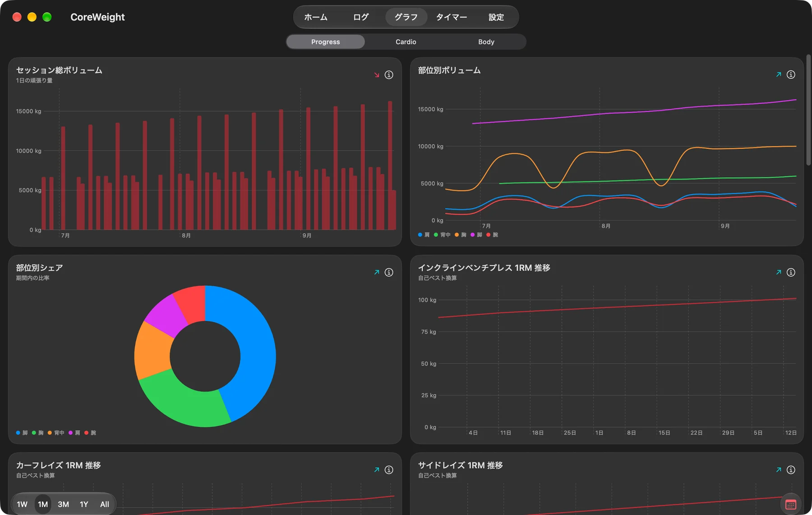The width and height of the screenshot is (812, 515).
Task: Select the 1W time range
Action: [22, 504]
